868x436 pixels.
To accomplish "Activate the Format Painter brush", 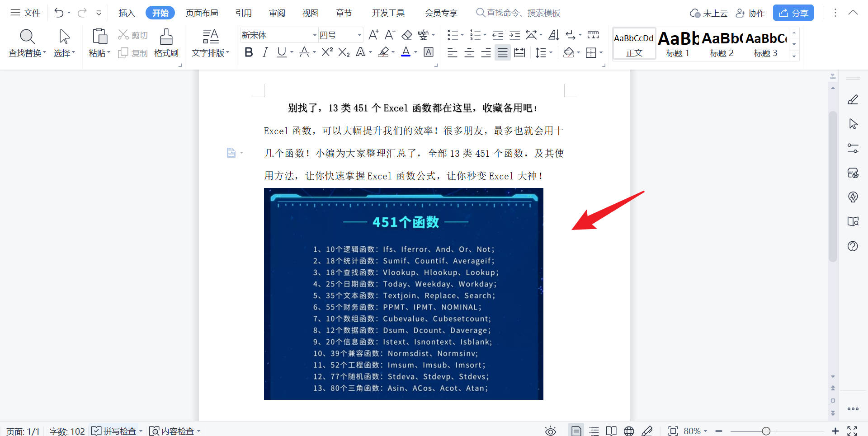I will click(x=166, y=43).
